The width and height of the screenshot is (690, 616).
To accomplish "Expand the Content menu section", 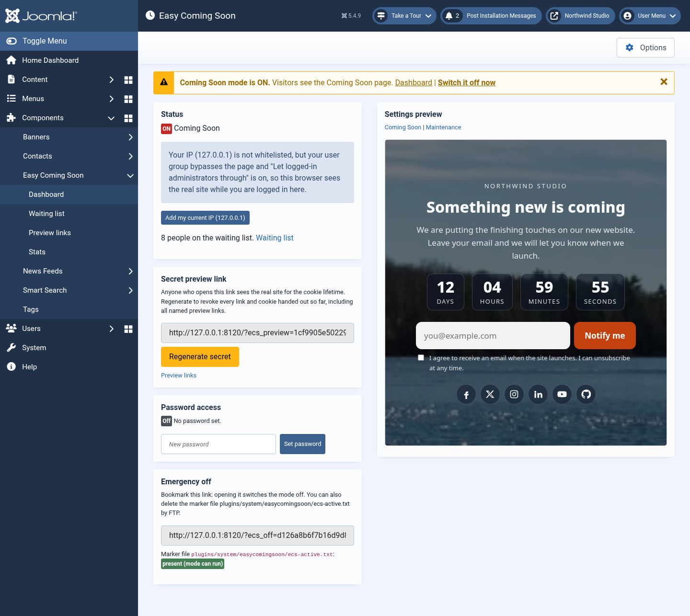I will 111,80.
